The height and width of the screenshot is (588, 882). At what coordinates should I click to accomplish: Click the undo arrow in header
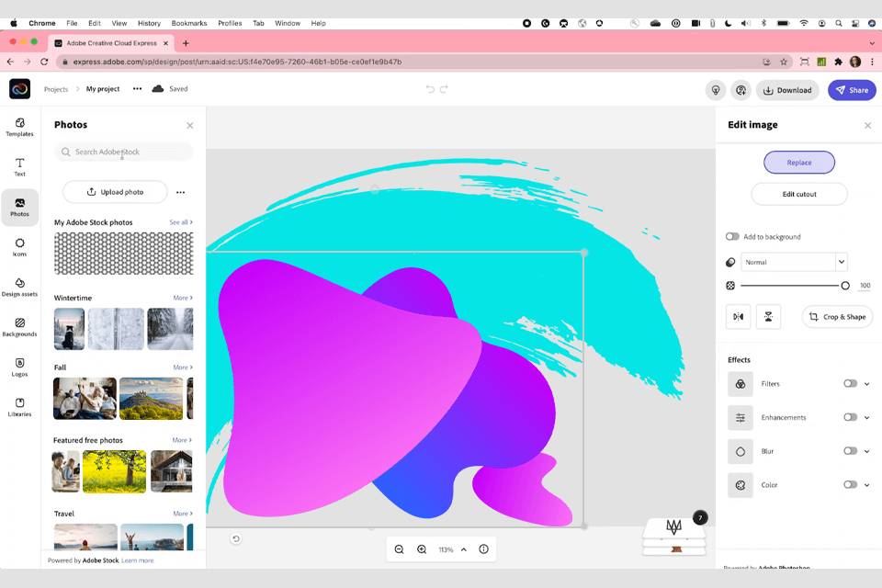point(430,89)
